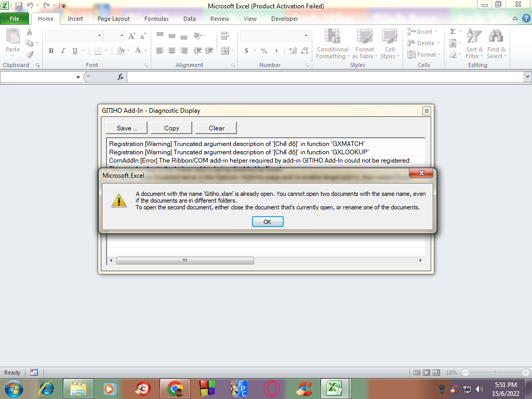
Task: Toggle Wrap Text
Action: (225, 36)
